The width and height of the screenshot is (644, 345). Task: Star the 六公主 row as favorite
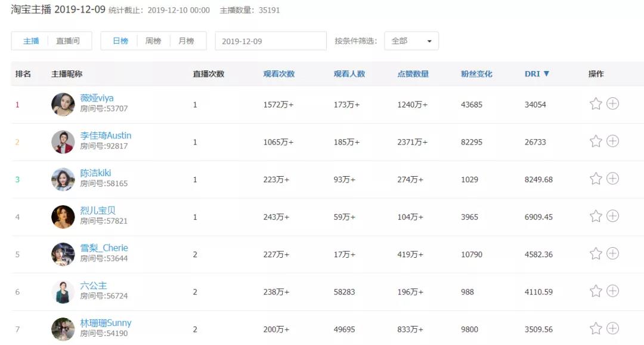pos(596,291)
